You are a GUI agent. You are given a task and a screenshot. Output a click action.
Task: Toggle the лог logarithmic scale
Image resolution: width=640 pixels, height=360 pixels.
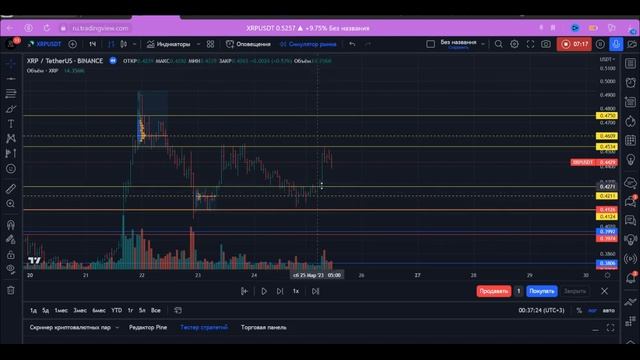coord(592,311)
